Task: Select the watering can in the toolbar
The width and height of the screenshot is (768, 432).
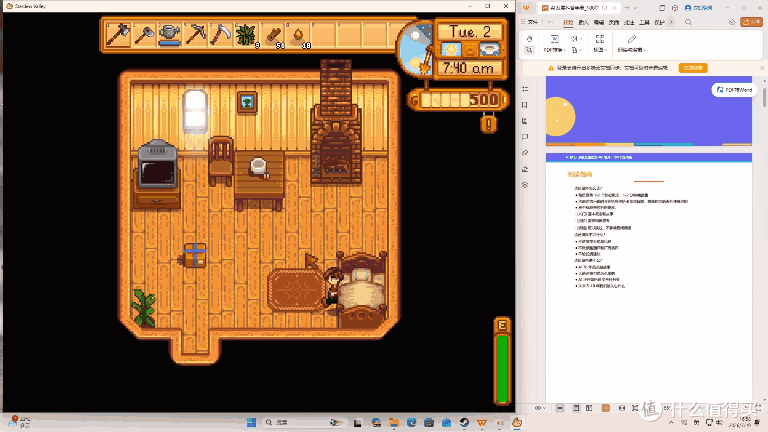Action: coord(169,35)
